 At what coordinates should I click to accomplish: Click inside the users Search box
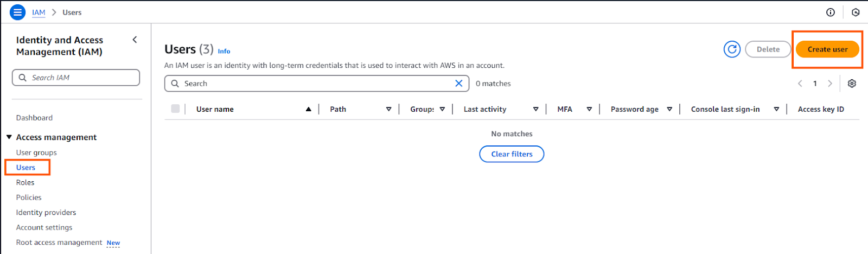click(317, 84)
